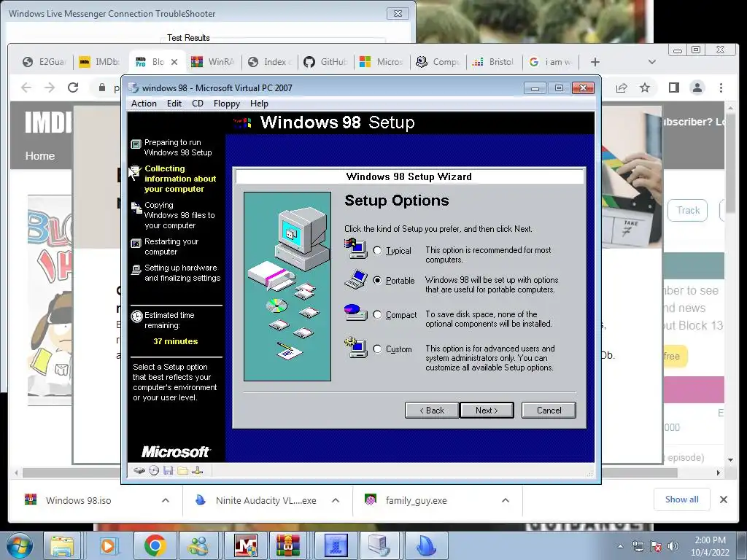
Task: Click the Custom setup computer icon
Action: [355, 347]
